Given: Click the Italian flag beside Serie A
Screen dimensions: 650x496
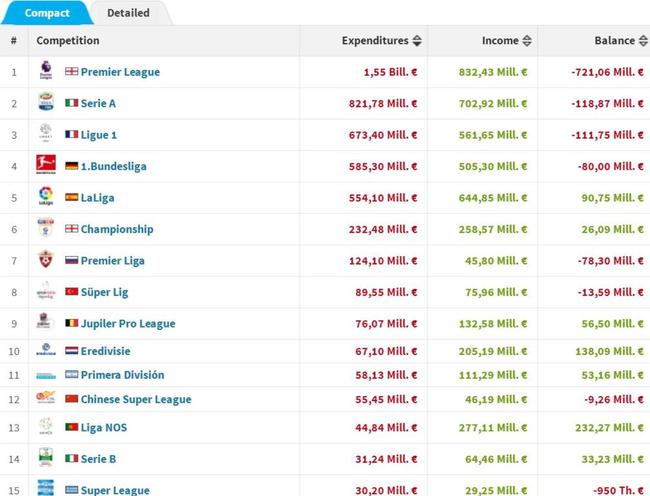Looking at the screenshot, I should [x=71, y=103].
